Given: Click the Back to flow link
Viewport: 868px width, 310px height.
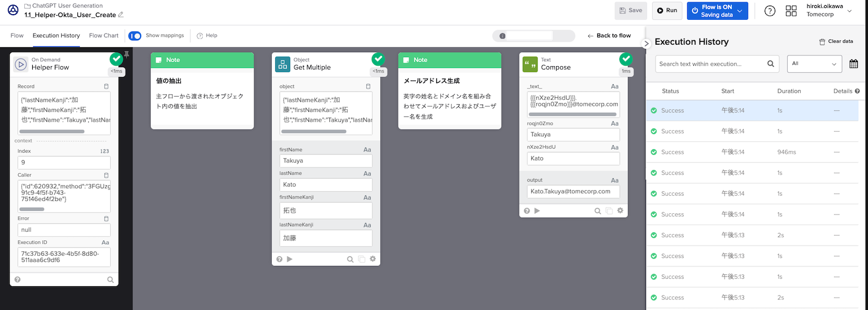Looking at the screenshot, I should click(609, 36).
